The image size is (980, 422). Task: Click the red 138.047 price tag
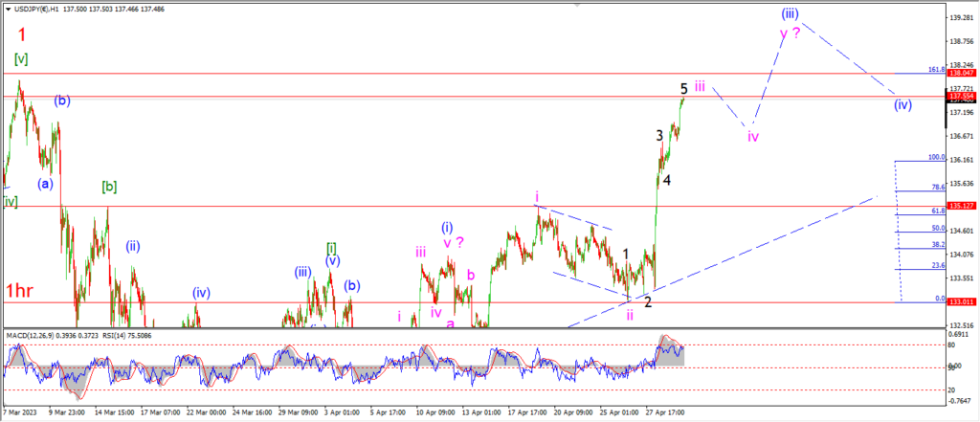(x=959, y=73)
